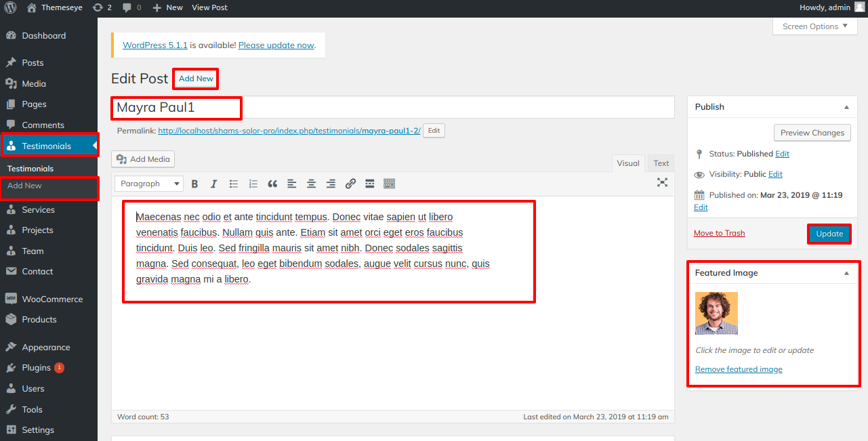Click the blue Update button
This screenshot has width=868, height=441.
tap(829, 234)
